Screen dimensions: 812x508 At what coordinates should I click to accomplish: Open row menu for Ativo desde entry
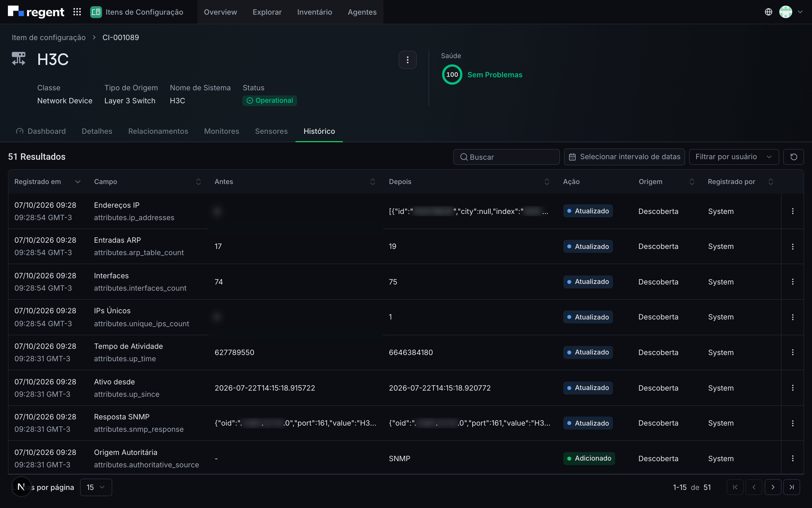(x=793, y=388)
